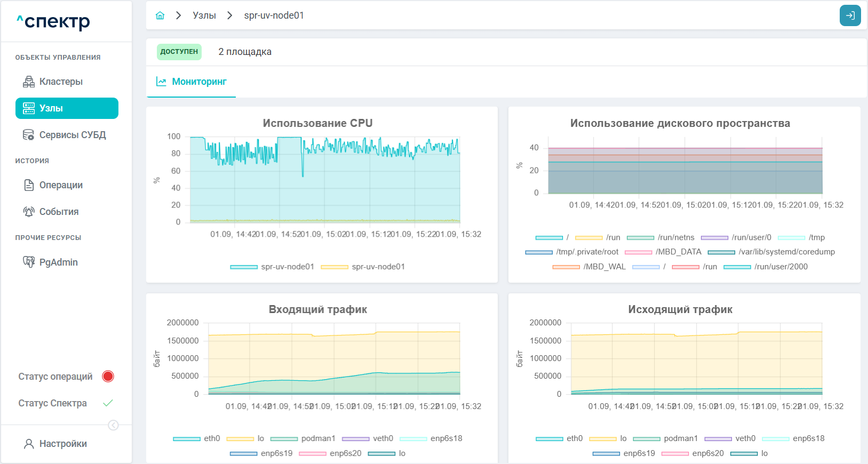The width and height of the screenshot is (868, 464).
Task: Toggle /run/user/2000 disk legend entry
Action: (766, 267)
